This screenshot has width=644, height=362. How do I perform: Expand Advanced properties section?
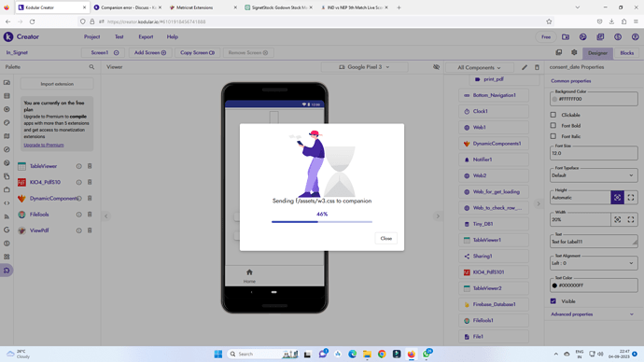tap(593, 314)
